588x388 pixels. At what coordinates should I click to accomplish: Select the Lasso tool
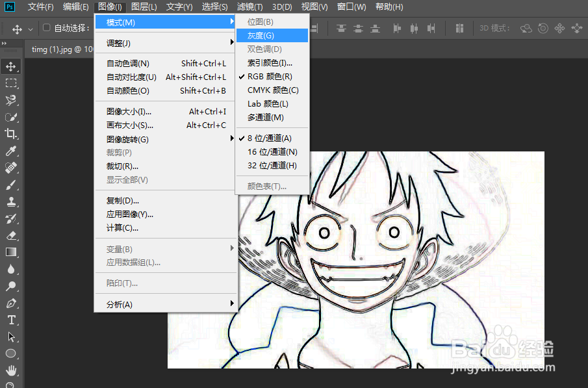click(11, 100)
